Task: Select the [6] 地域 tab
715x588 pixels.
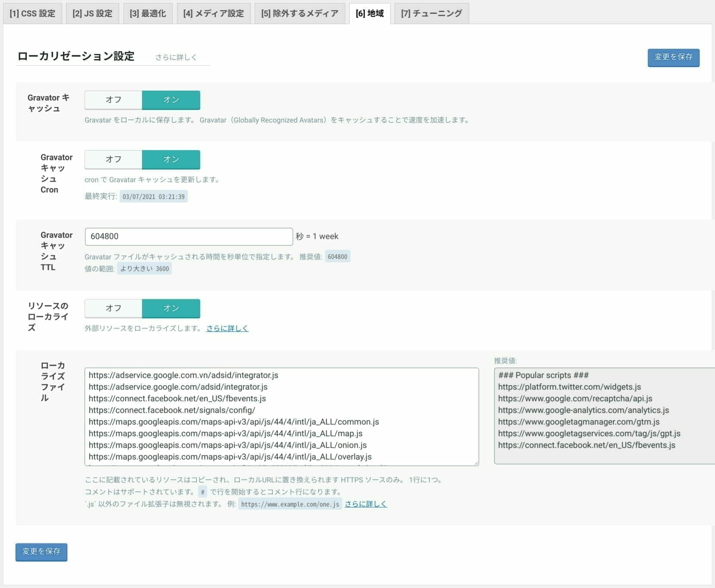Action: tap(370, 13)
